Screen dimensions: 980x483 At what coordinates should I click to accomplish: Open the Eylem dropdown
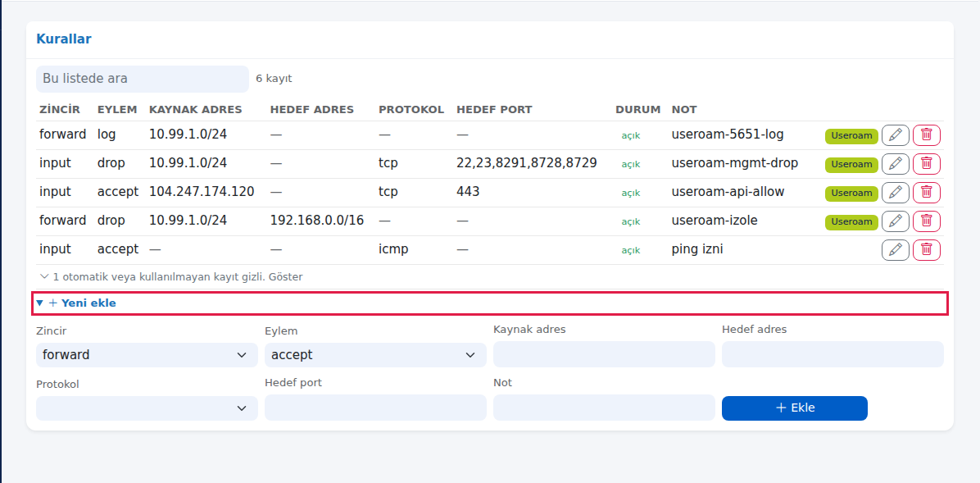[375, 355]
